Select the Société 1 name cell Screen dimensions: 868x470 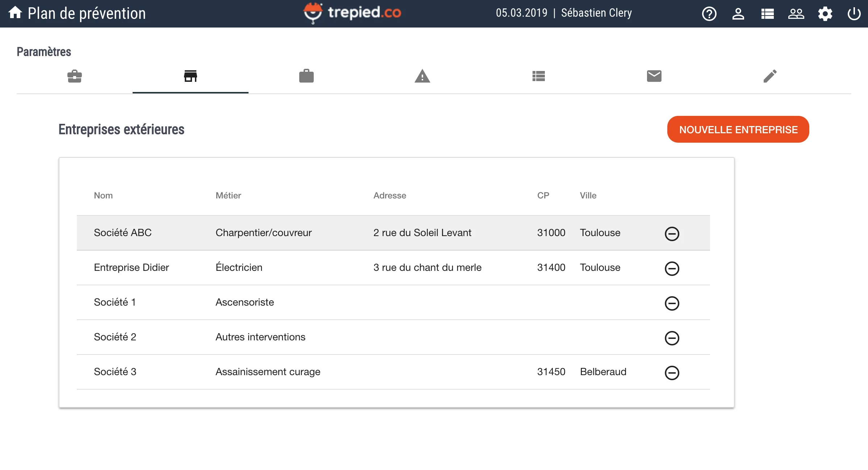114,302
